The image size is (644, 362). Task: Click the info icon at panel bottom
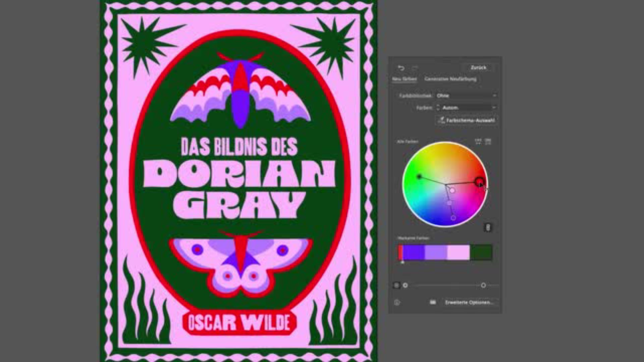[x=397, y=302]
